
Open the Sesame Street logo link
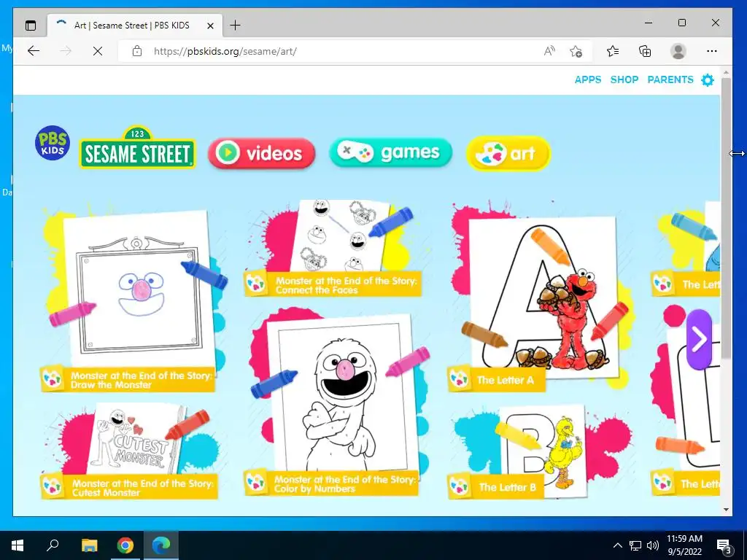coord(137,147)
